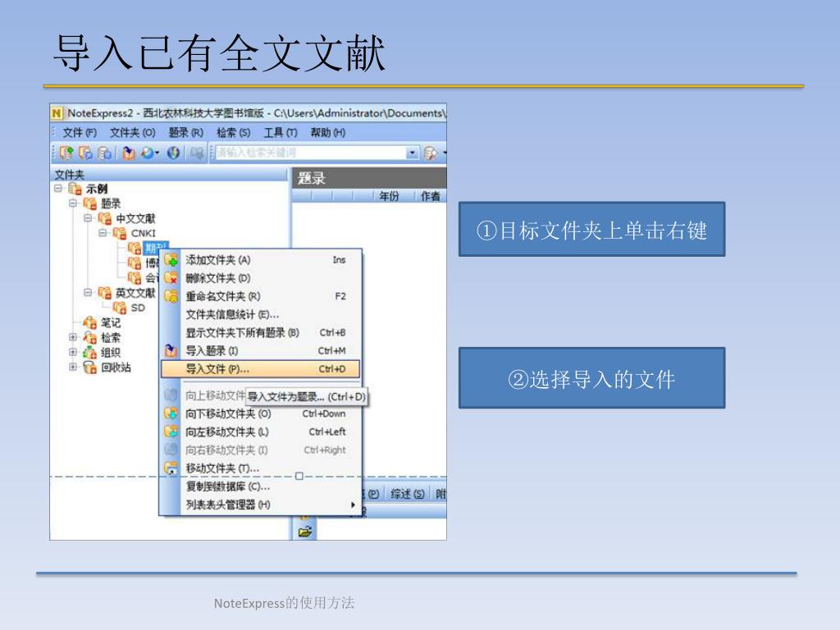Click the move-folder-left icon in context menu

[171, 431]
